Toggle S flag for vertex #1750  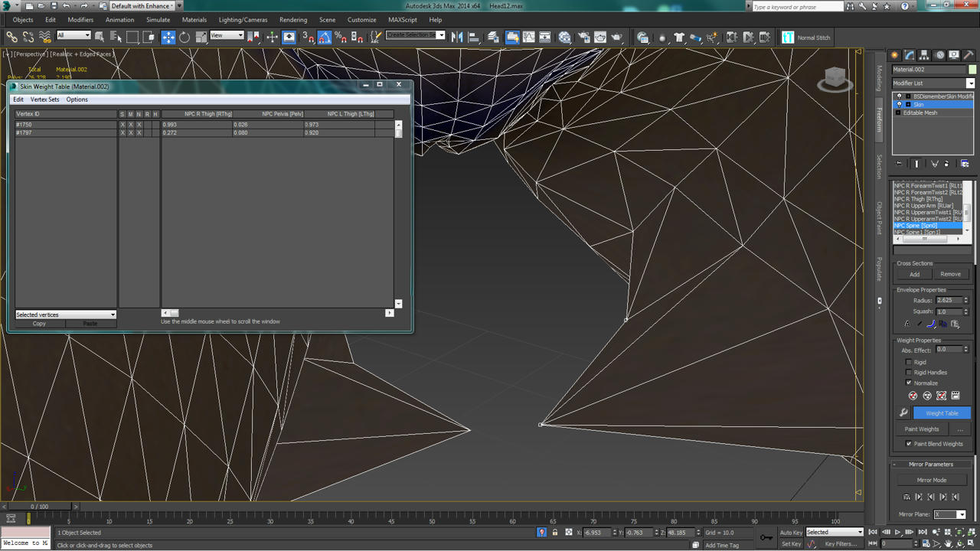tap(122, 124)
